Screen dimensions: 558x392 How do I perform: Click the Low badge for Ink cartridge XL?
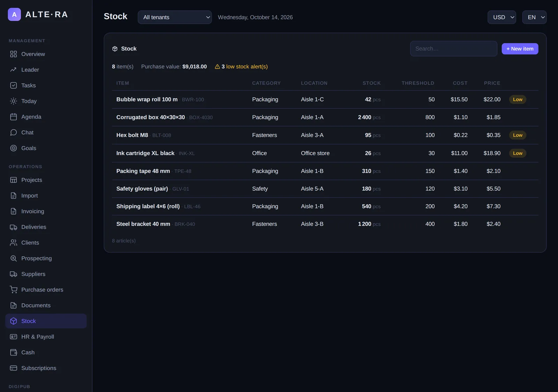(x=518, y=153)
